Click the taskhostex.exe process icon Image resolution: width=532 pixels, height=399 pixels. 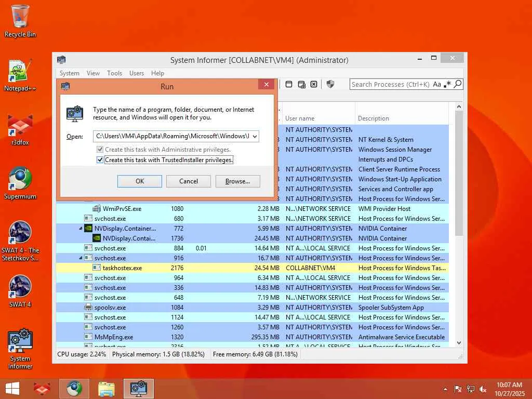[97, 268]
